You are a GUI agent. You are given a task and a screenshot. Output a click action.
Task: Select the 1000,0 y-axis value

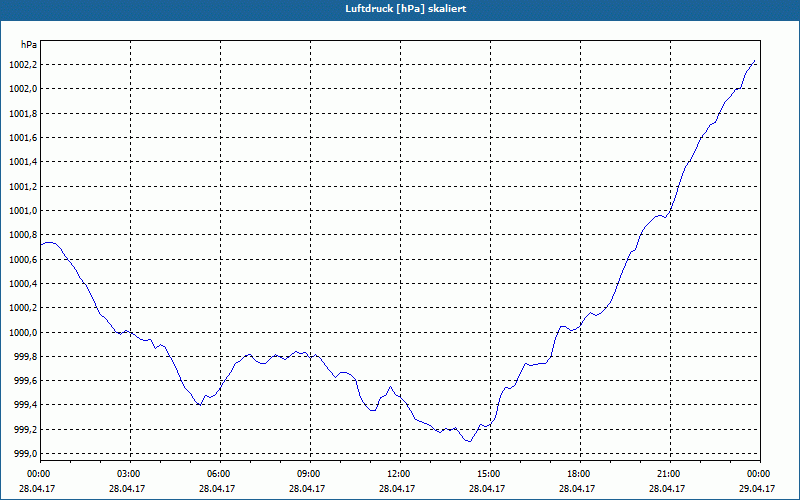23,333
